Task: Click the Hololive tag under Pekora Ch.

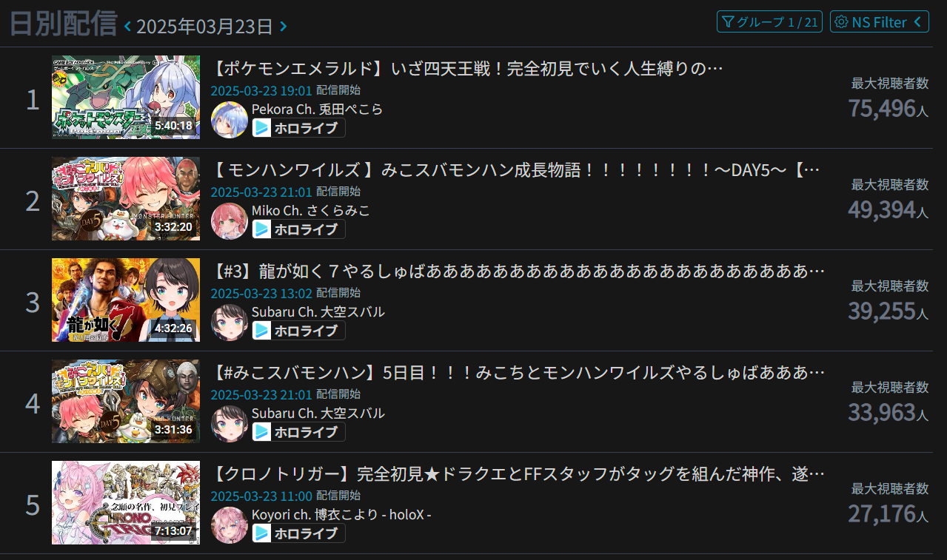Action: tap(298, 128)
